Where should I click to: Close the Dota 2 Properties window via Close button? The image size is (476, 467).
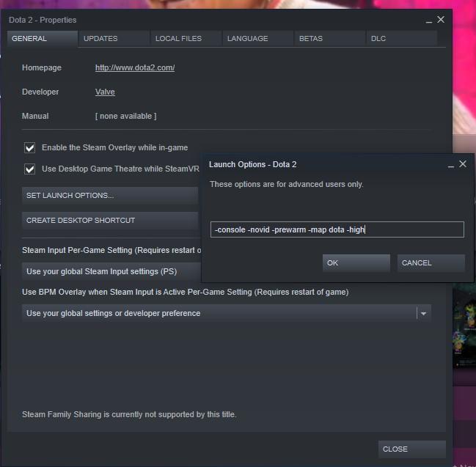pos(412,449)
